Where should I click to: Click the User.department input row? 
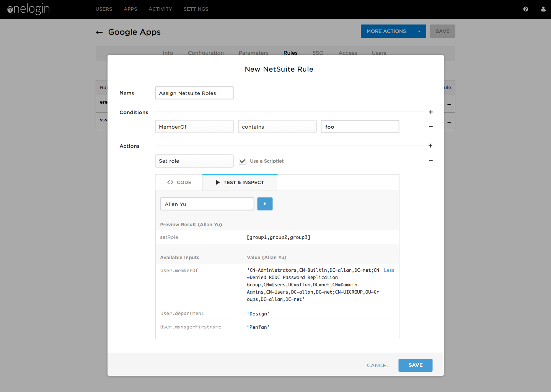click(277, 313)
